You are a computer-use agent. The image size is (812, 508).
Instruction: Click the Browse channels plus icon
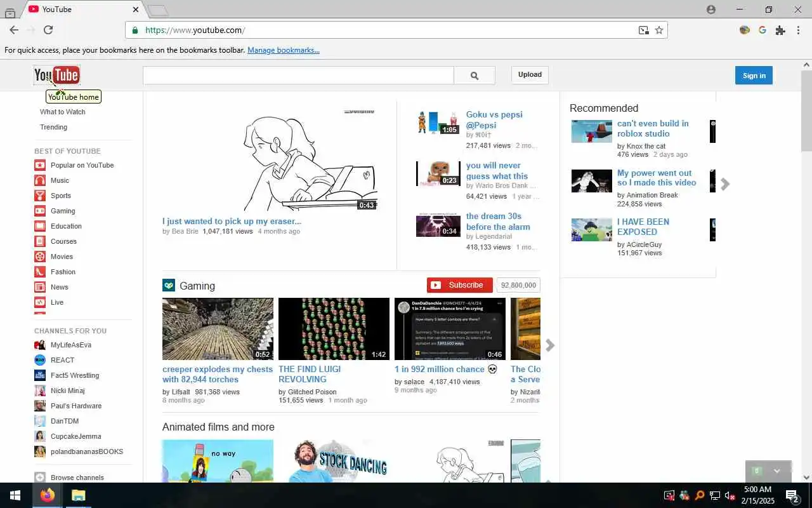tap(40, 478)
